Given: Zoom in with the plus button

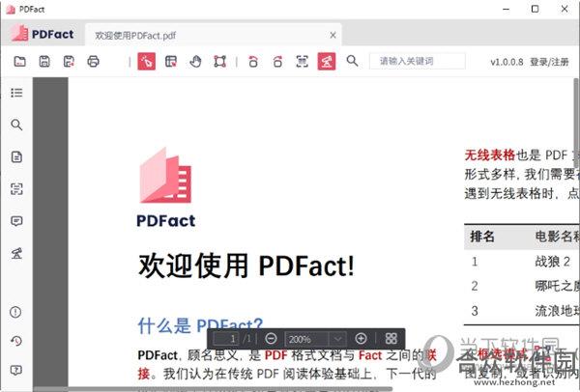Looking at the screenshot, I should point(361,339).
